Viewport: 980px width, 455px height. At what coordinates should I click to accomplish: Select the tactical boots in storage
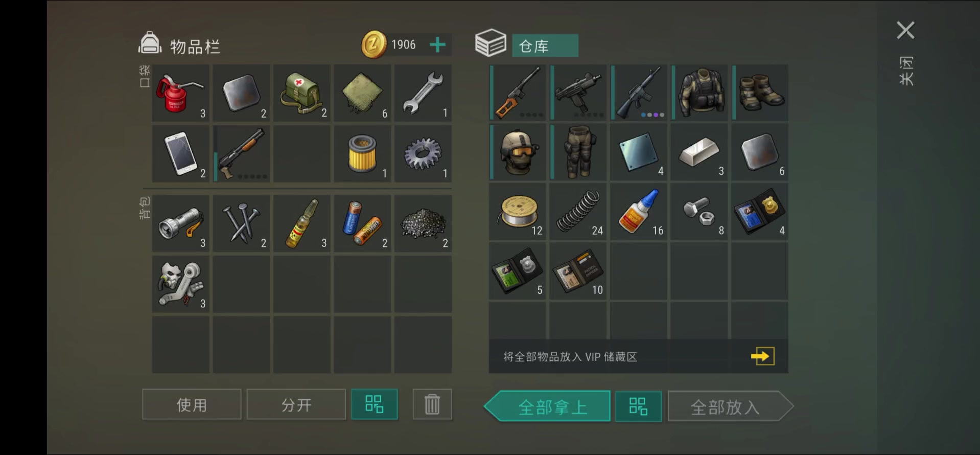760,93
